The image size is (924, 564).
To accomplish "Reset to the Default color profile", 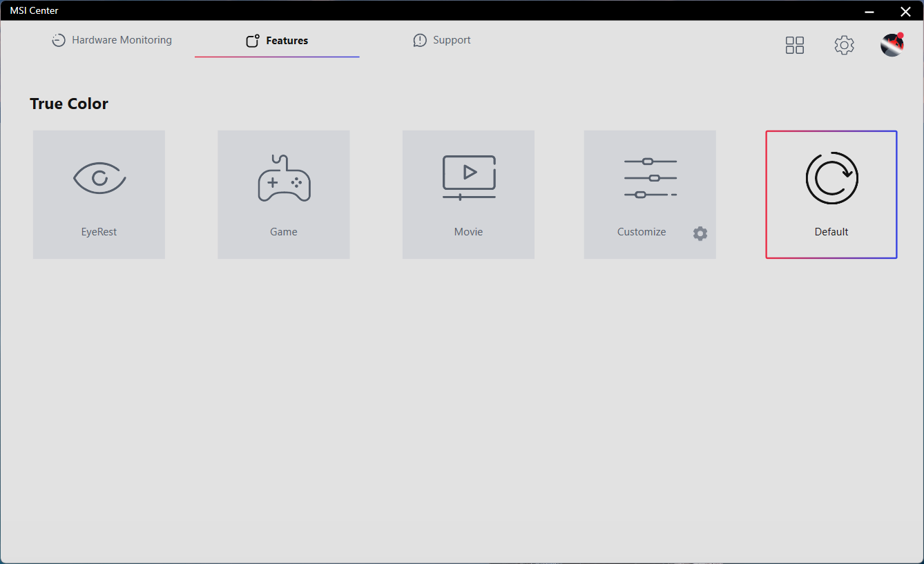I will (831, 195).
